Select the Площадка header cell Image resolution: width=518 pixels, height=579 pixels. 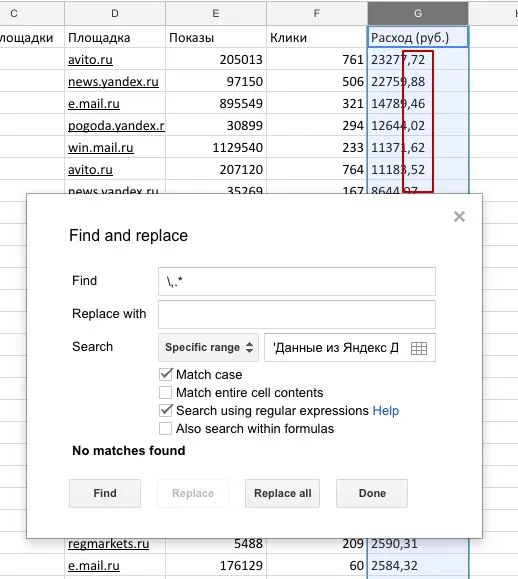pos(115,37)
